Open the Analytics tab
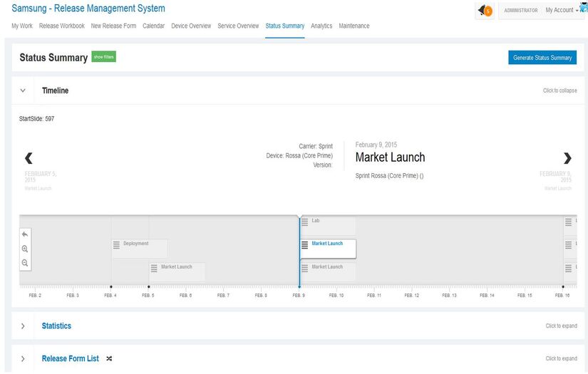This screenshot has width=588, height=374. coord(321,26)
